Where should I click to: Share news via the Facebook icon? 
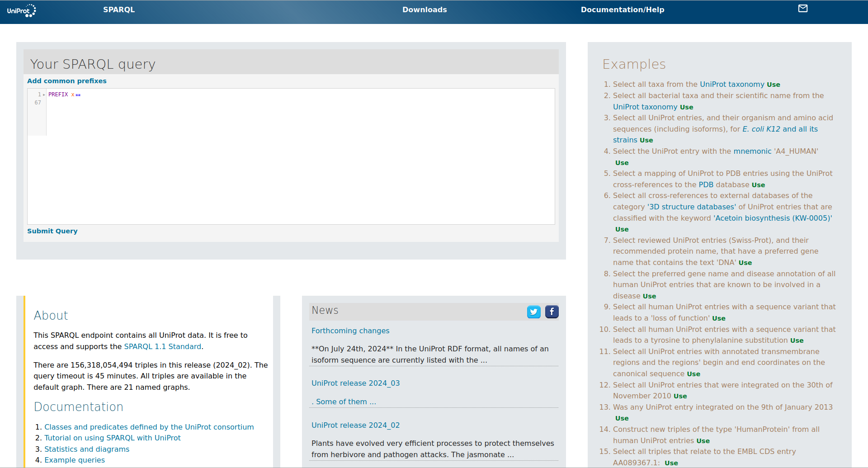[552, 312]
